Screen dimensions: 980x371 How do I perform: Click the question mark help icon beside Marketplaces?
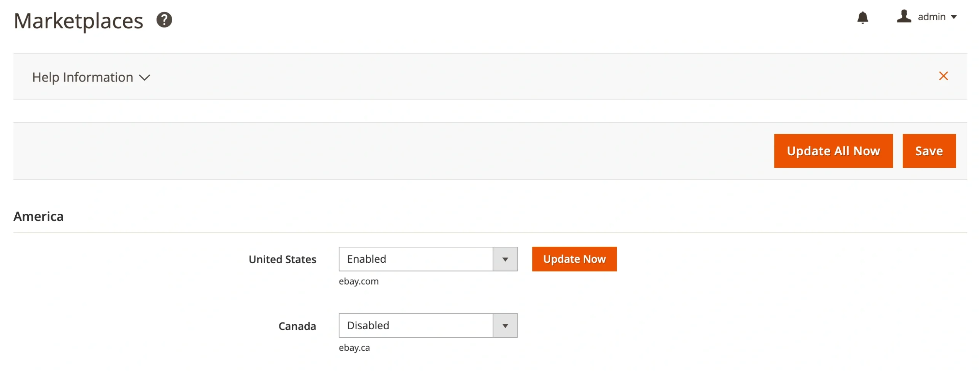(x=164, y=20)
